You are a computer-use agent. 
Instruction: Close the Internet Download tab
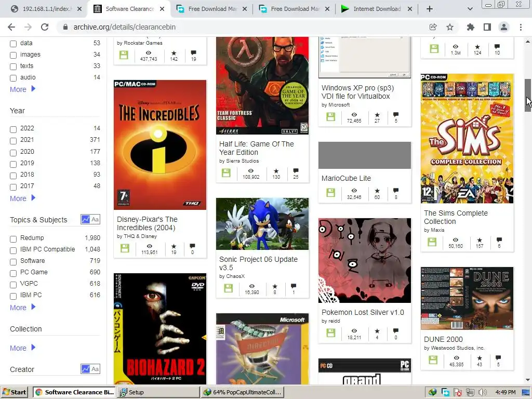(x=410, y=9)
